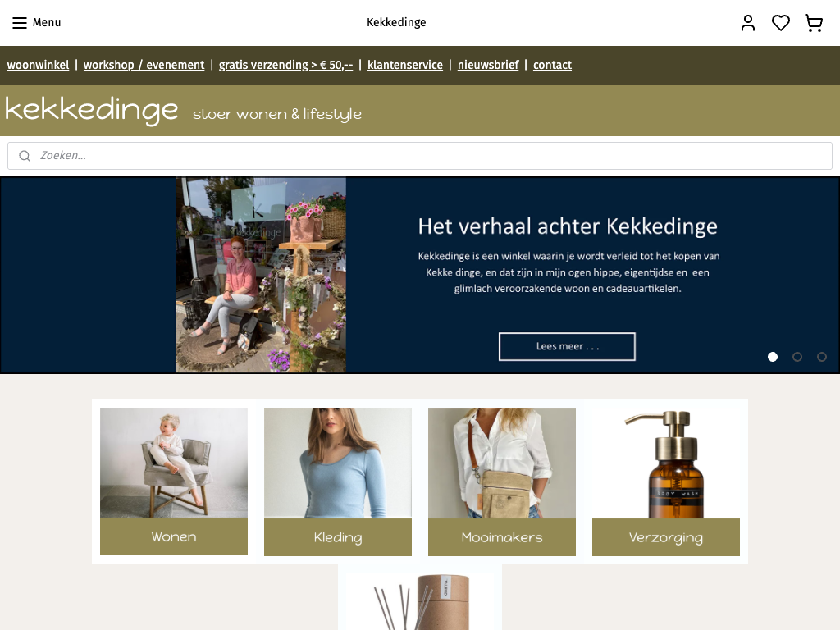The width and height of the screenshot is (840, 630).
Task: Click the Lees meer button
Action: point(567,347)
